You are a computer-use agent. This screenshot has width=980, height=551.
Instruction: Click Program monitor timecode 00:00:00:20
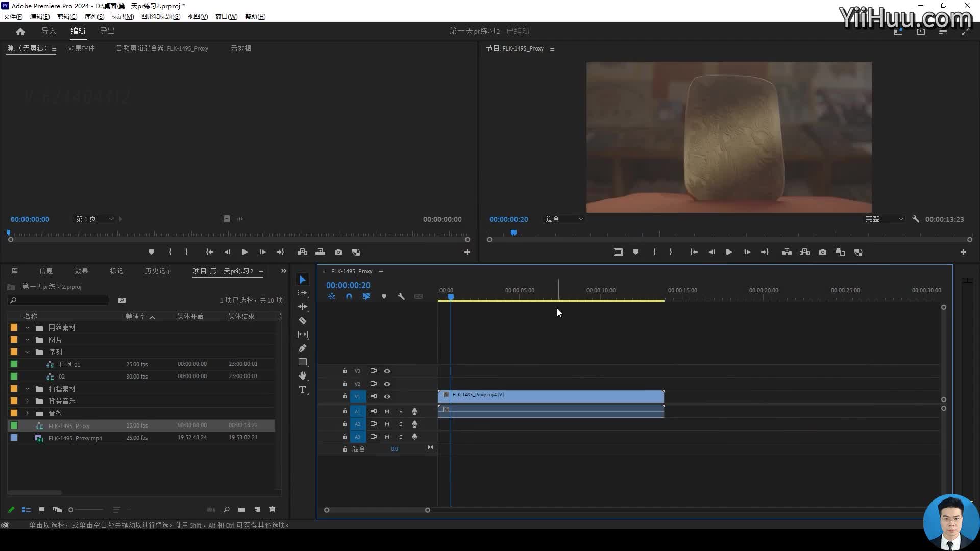coord(508,219)
